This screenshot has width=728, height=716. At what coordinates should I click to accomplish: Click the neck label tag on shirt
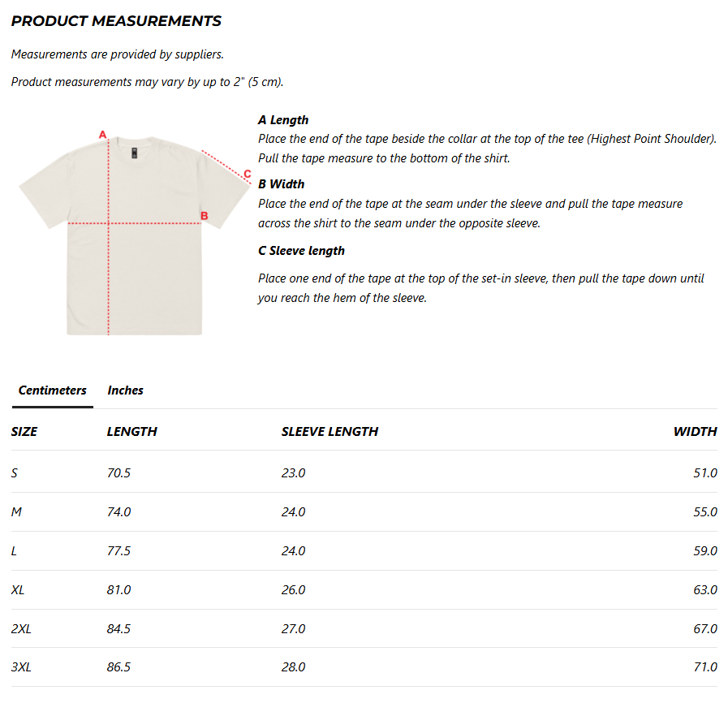tap(134, 153)
